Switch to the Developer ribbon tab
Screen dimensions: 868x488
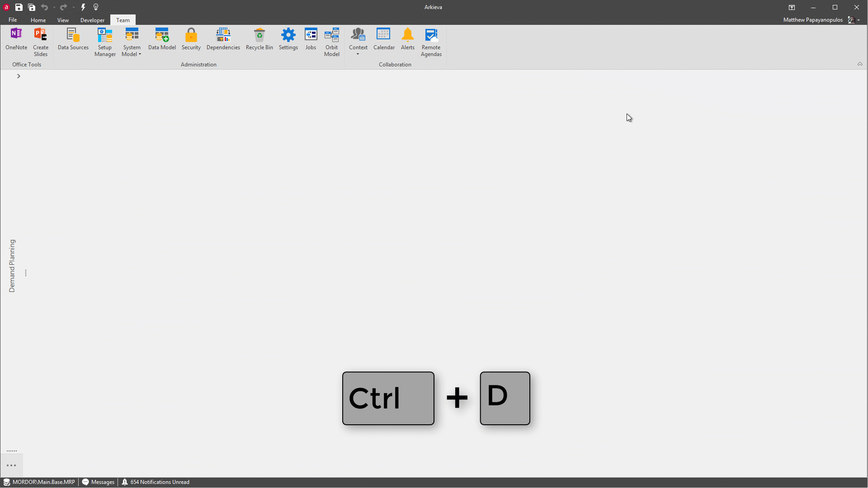[92, 20]
